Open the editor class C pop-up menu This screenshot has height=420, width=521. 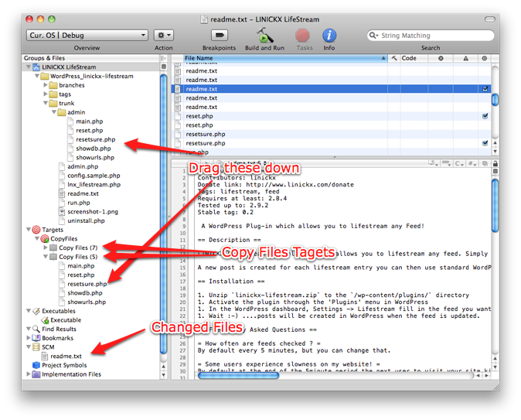tap(459, 163)
